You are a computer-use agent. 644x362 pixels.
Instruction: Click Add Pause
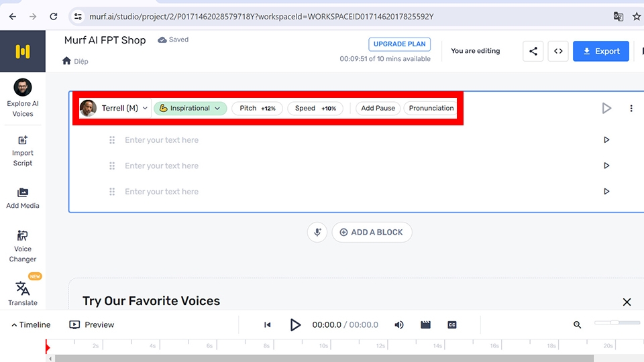pos(378,109)
